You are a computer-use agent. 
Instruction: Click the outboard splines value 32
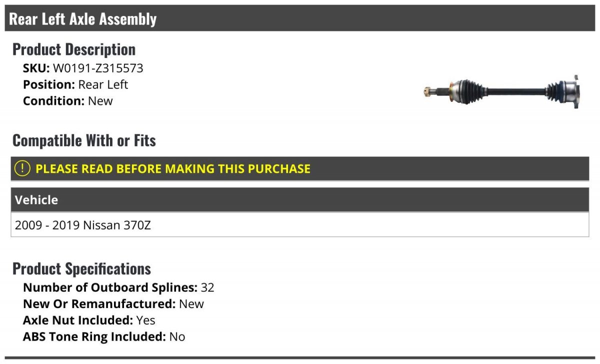207,287
